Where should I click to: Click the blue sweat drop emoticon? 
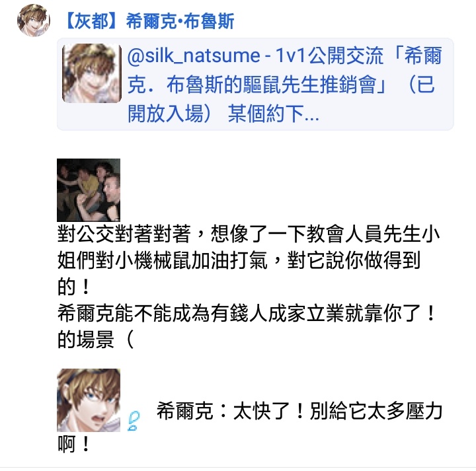(x=134, y=421)
